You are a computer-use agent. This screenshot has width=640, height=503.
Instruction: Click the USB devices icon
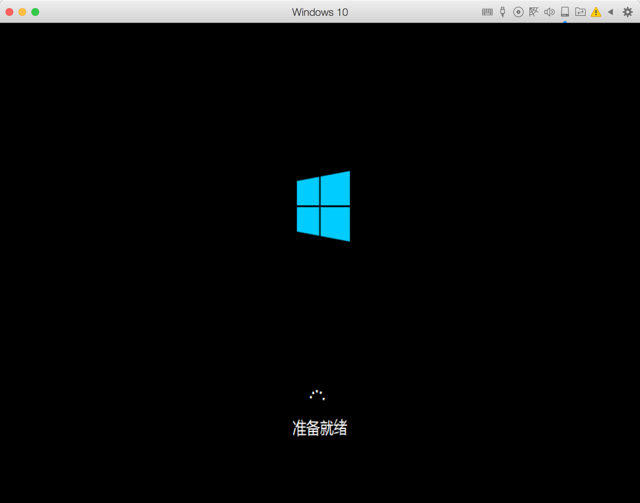(502, 12)
